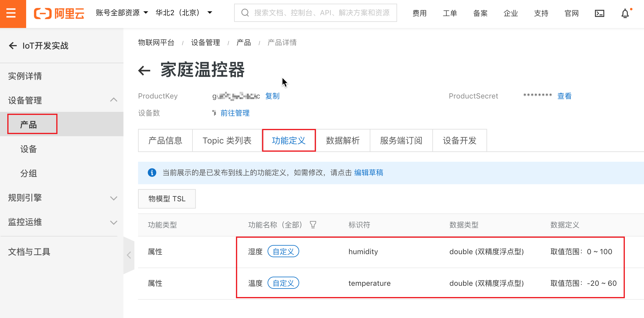Expand the 规则引擎 sidebar section
The width and height of the screenshot is (644, 318).
pos(113,198)
